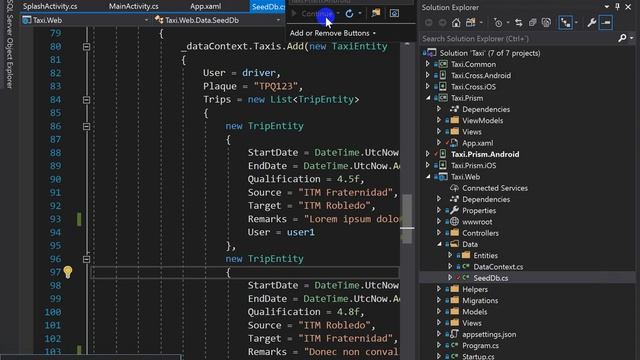The image size is (640, 360).
Task: Collapse code block at line 80
Action: coord(86,47)
